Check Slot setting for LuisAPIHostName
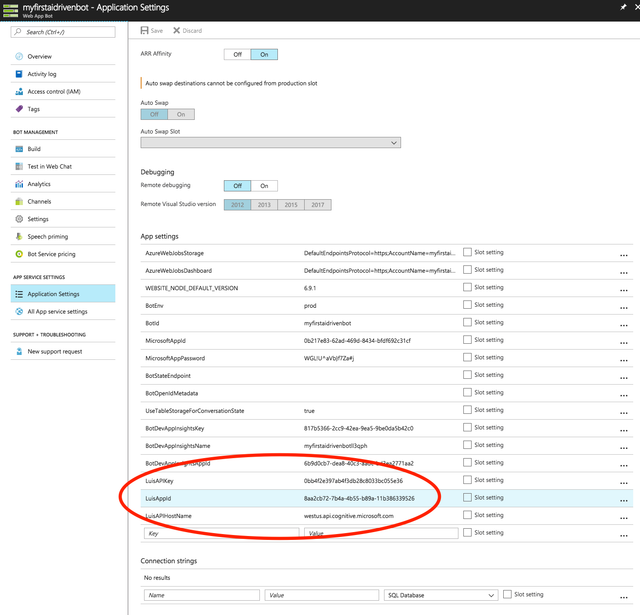Screen dimensions: 640x615 click(467, 515)
